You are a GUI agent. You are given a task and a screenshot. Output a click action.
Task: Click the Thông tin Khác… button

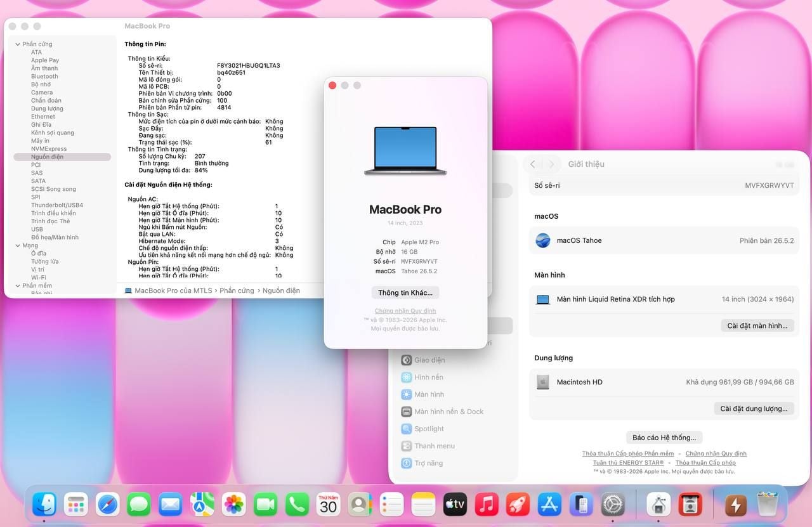(405, 293)
